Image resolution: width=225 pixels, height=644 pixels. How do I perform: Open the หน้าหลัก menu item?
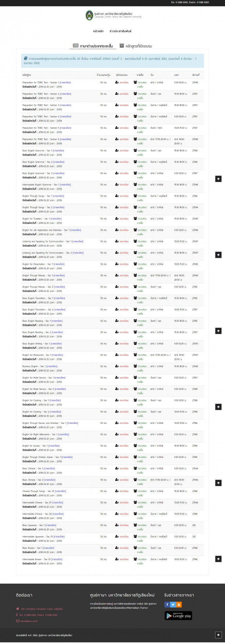pyautogui.click(x=98, y=31)
